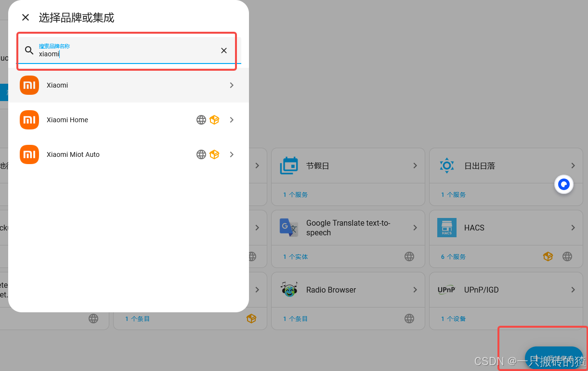The image size is (588, 371).
Task: Open 1 个服务 link under 日出日落
Action: click(453, 195)
